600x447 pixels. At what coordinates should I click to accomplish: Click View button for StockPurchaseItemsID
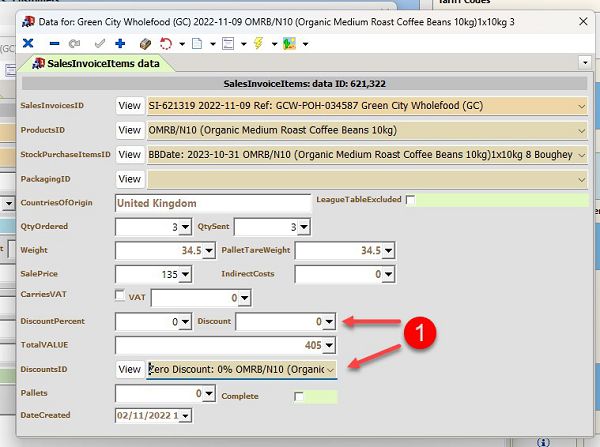tap(130, 155)
